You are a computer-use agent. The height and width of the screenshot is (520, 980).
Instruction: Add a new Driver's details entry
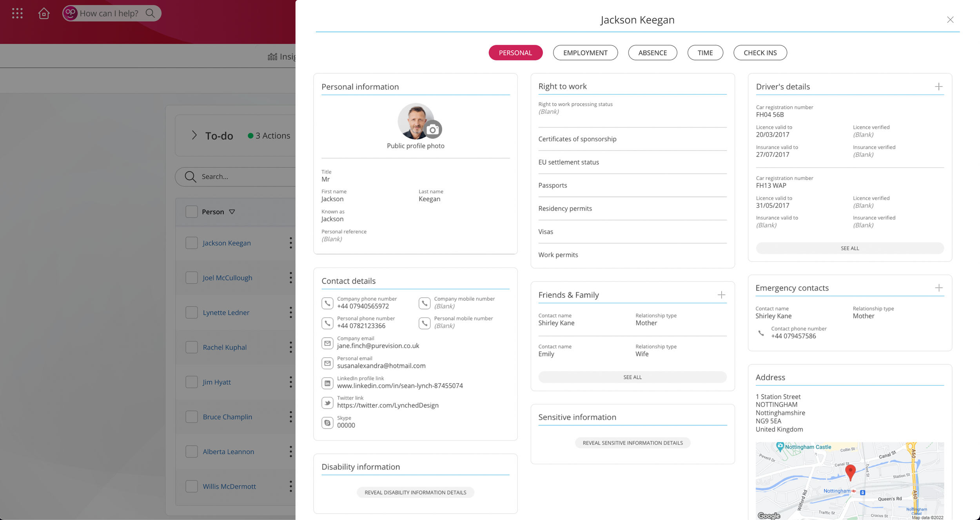[938, 87]
